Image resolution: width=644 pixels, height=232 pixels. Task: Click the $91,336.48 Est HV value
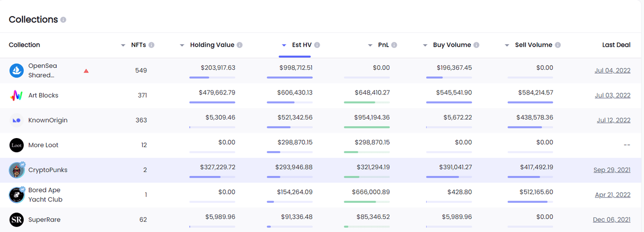297,217
